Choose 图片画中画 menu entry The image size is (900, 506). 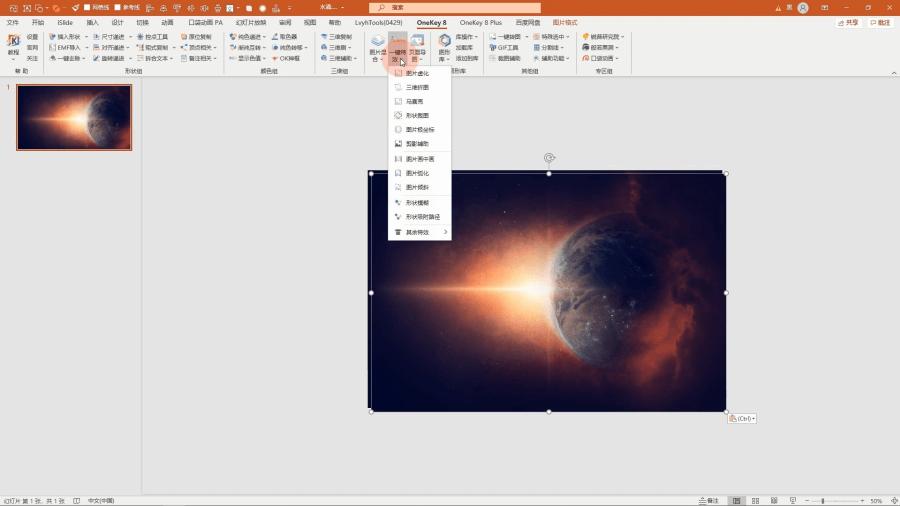[420, 159]
